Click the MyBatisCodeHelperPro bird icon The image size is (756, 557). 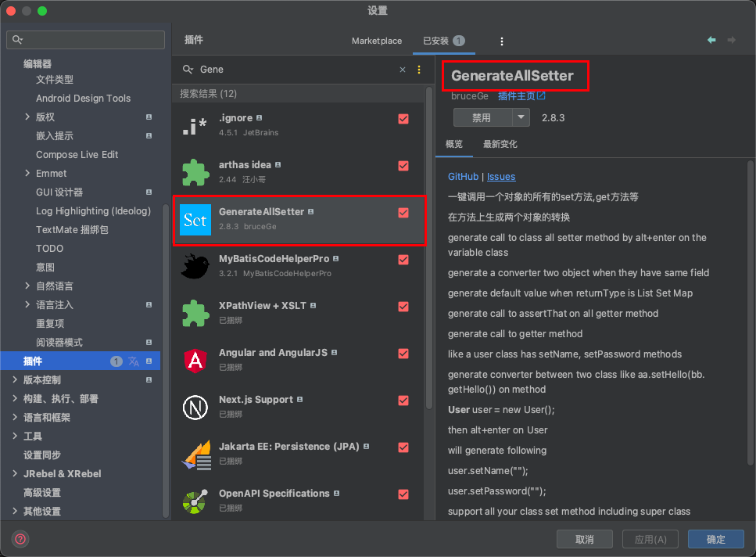[x=195, y=266]
